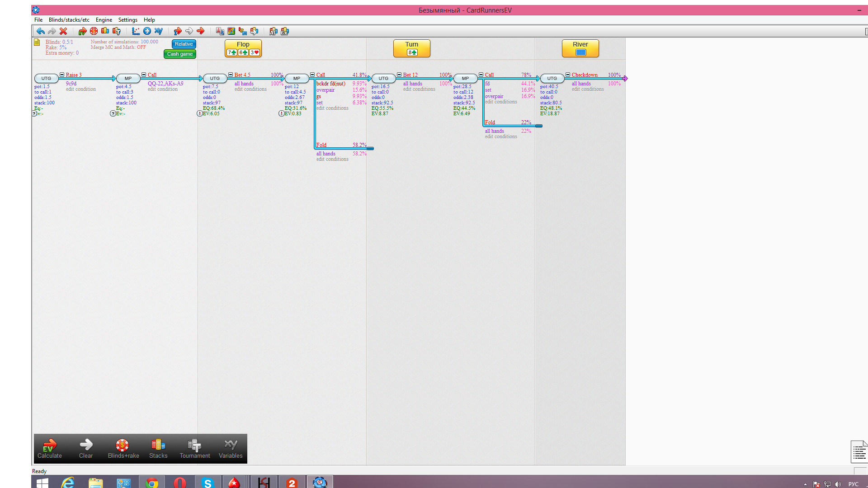Image resolution: width=868 pixels, height=488 pixels.
Task: Click the Undo arrow in the toolbar
Action: (x=41, y=31)
